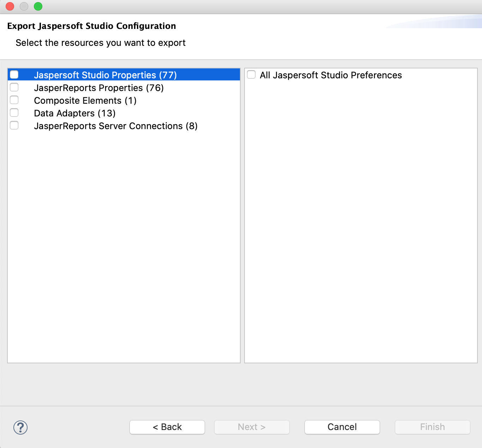Select the Data Adapters (13) row
The width and height of the screenshot is (482, 448).
click(124, 113)
